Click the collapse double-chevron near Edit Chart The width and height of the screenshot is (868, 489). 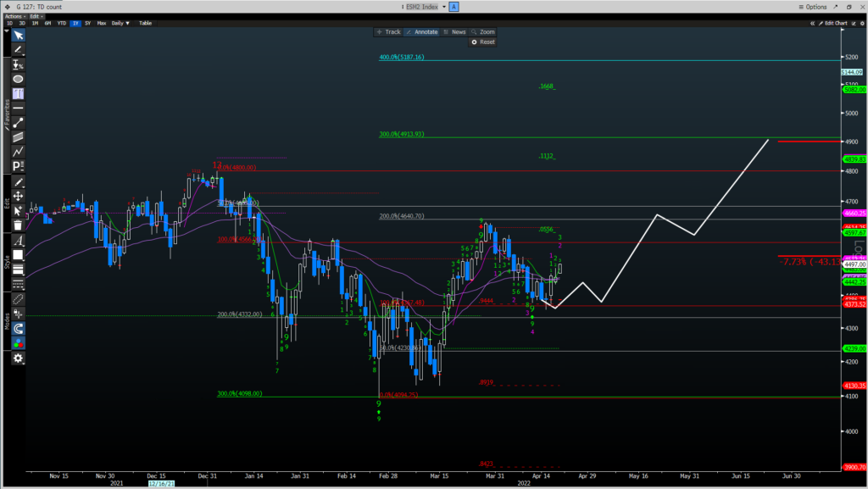tap(812, 23)
